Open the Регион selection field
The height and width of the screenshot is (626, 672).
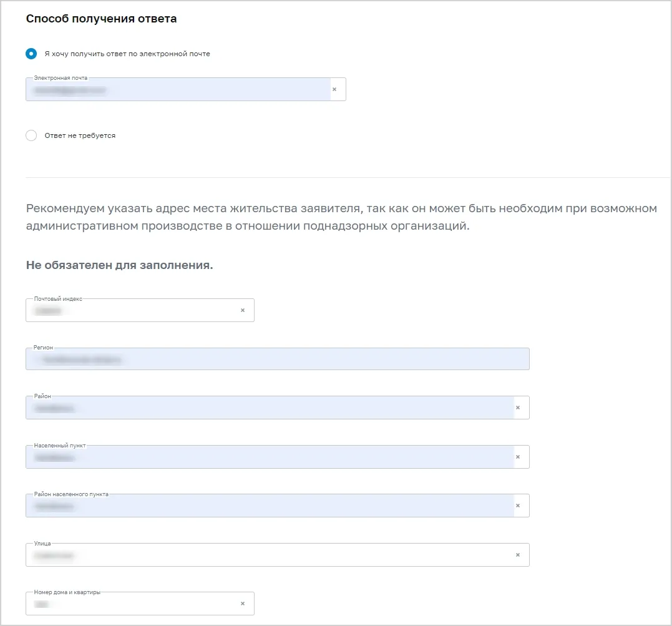(277, 359)
